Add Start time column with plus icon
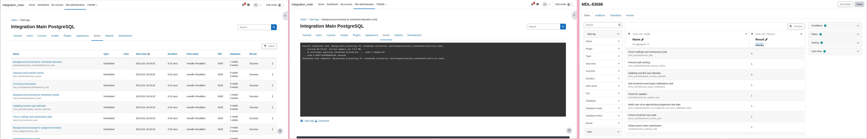This screenshot has height=139, width=868. tap(619, 64)
